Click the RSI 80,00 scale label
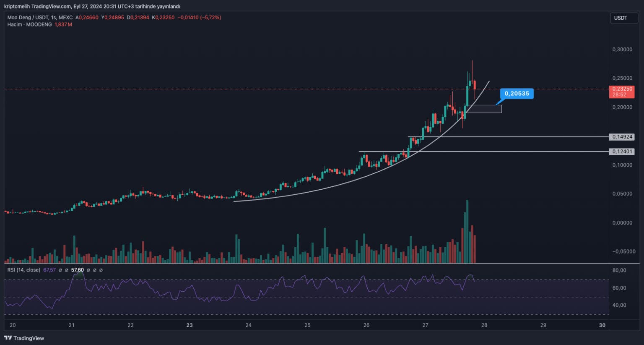Screen dimensions: 644x345 tap(619, 270)
